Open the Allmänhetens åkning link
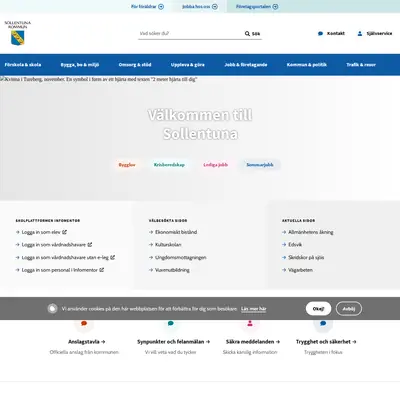 (x=311, y=232)
